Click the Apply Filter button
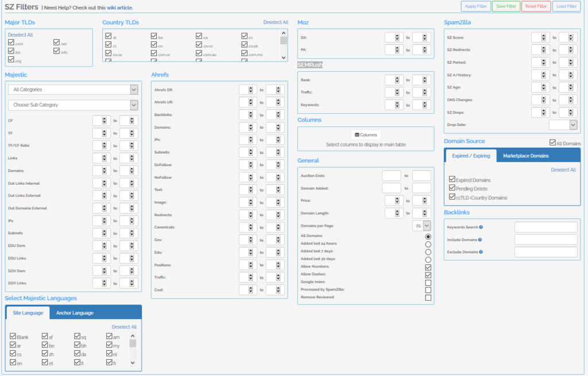 click(x=475, y=7)
